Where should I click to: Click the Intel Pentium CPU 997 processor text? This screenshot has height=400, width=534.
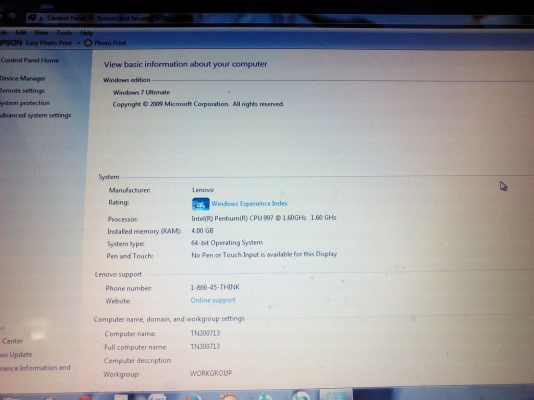pyautogui.click(x=264, y=218)
